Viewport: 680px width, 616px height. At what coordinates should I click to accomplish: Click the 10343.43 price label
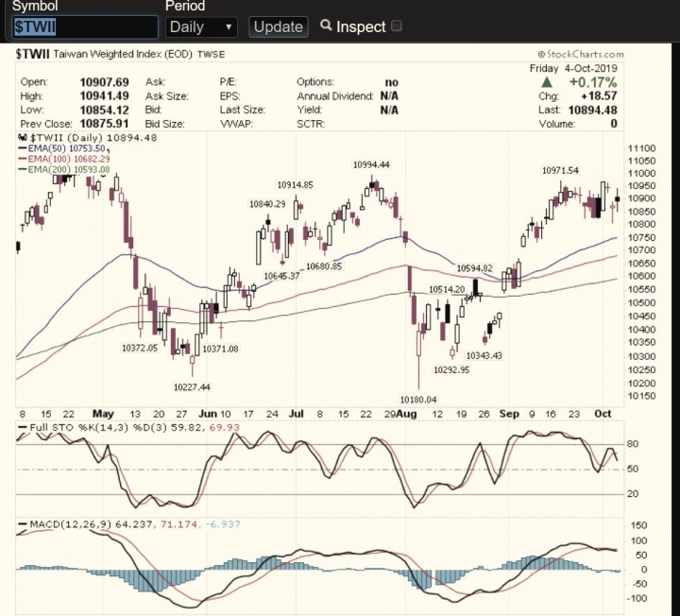pyautogui.click(x=484, y=356)
